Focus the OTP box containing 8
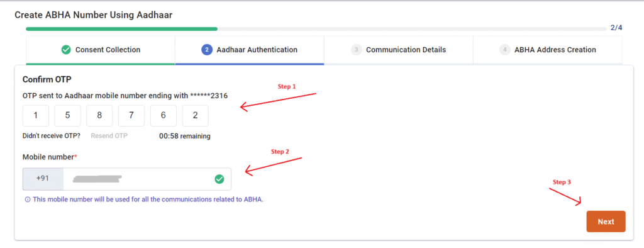This screenshot has height=248, width=644. (99, 116)
